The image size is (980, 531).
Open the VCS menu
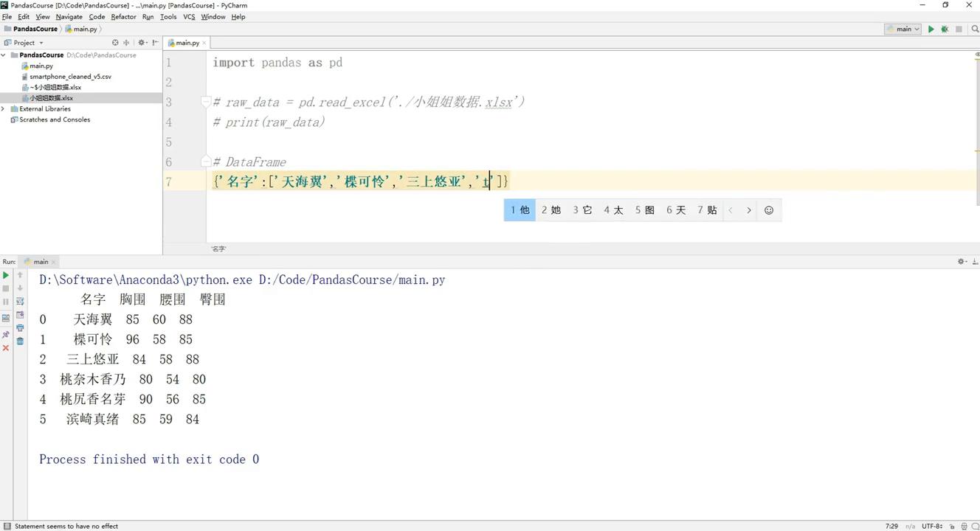(189, 16)
